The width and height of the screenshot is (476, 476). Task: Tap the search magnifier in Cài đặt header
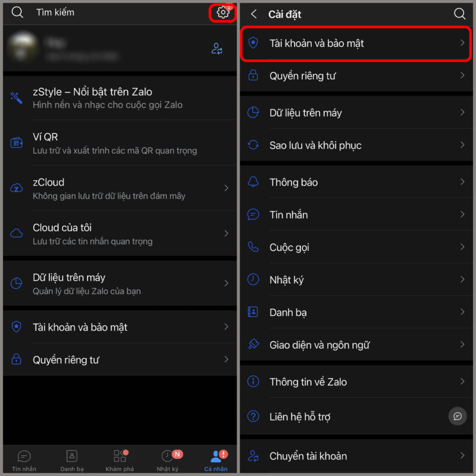click(x=459, y=14)
